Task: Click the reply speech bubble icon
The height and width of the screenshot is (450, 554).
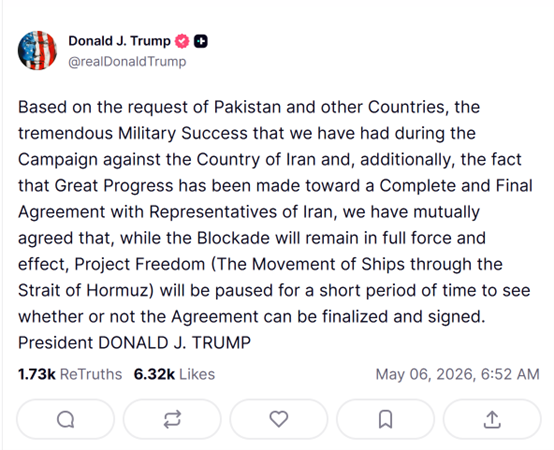Action: point(66,419)
